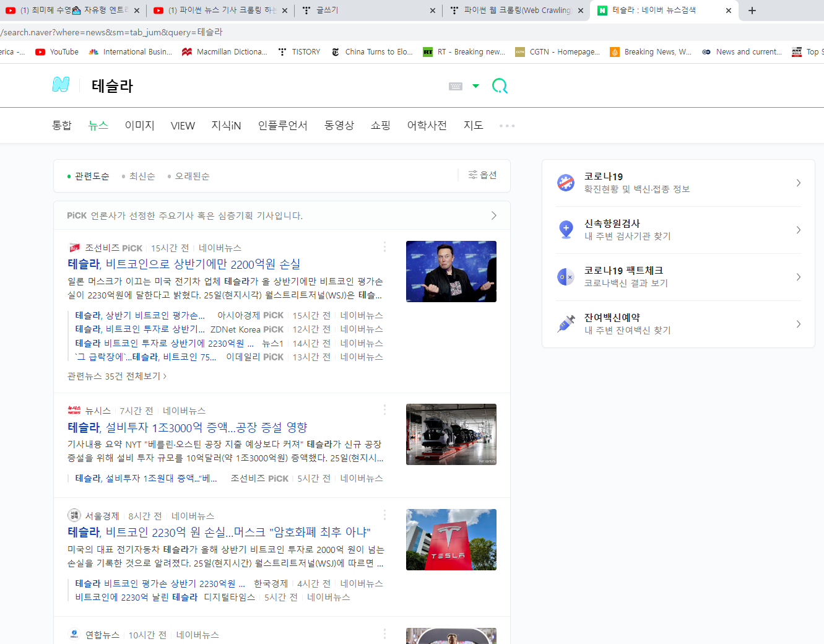Viewport: 824px width, 644px height.
Task: Select the 쇼핑 search tab
Action: tap(381, 126)
